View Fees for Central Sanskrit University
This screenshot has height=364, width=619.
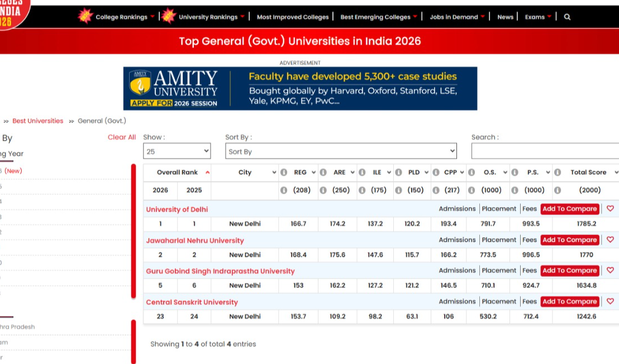pos(530,301)
